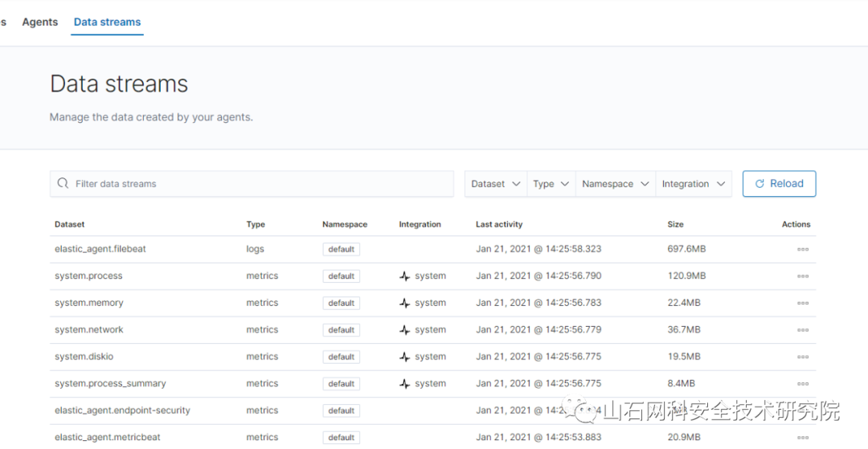Focus the Filter data streams input field

tap(257, 184)
